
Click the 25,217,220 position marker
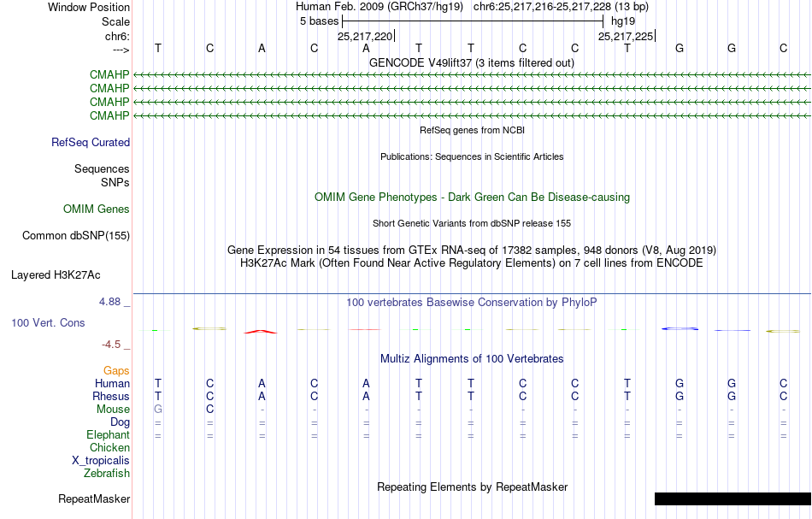[x=366, y=36]
